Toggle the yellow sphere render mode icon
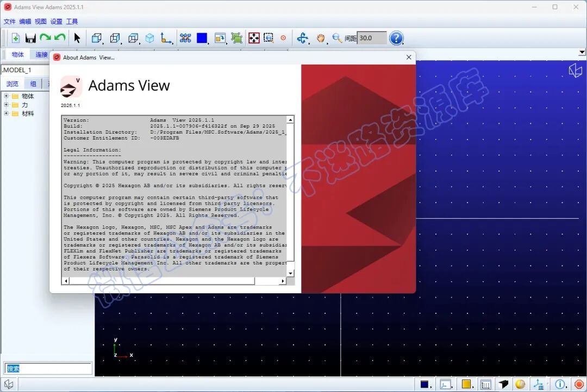 520,384
